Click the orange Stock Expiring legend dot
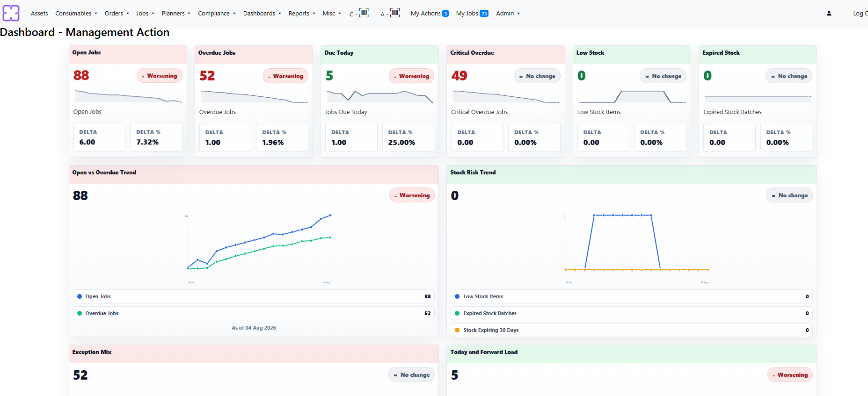 (457, 330)
